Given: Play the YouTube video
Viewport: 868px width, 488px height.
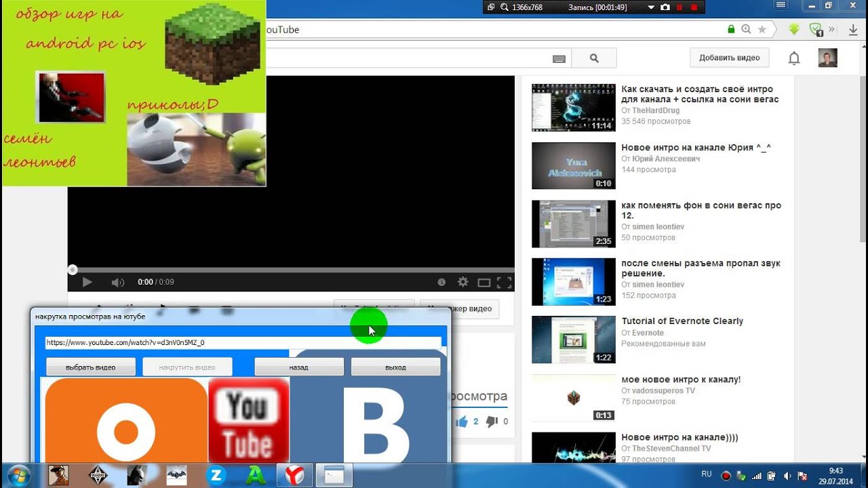Looking at the screenshot, I should pyautogui.click(x=87, y=282).
